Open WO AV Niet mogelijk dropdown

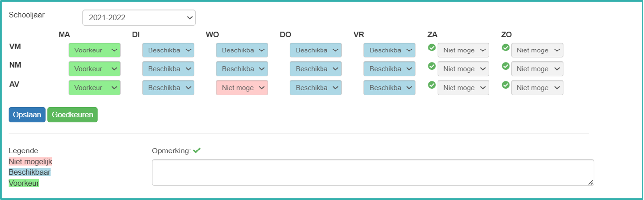(242, 88)
